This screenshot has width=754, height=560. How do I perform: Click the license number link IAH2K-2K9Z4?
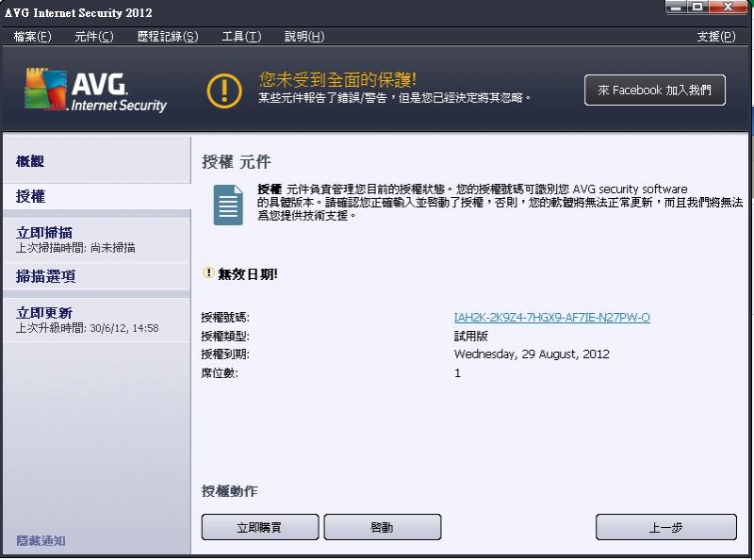pyautogui.click(x=551, y=318)
